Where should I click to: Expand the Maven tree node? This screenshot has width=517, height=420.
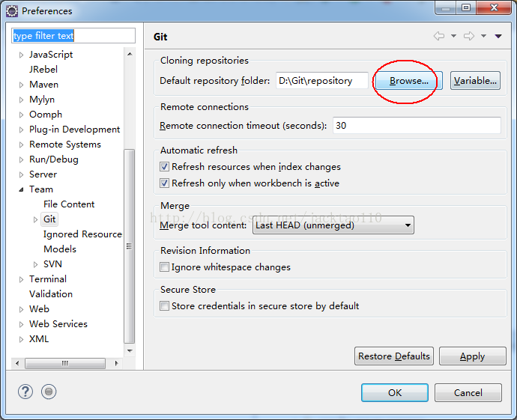[x=22, y=85]
